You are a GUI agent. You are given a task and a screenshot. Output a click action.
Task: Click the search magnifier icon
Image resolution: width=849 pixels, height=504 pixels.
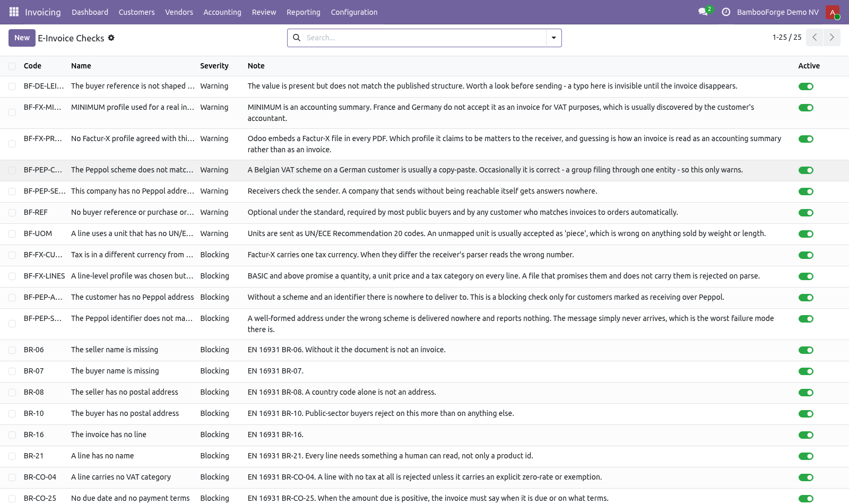297,38
